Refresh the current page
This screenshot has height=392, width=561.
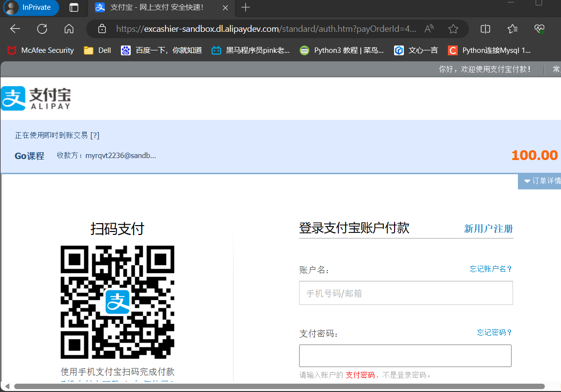tap(42, 28)
